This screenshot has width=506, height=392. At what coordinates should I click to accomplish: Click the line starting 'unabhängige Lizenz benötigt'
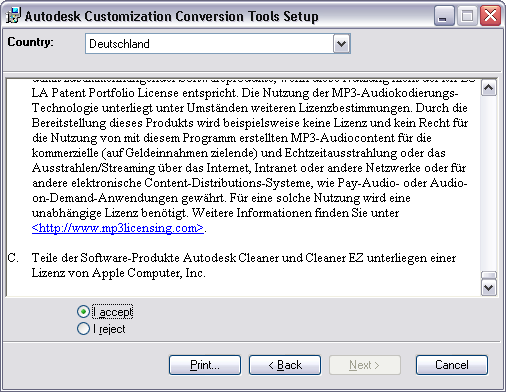point(215,213)
